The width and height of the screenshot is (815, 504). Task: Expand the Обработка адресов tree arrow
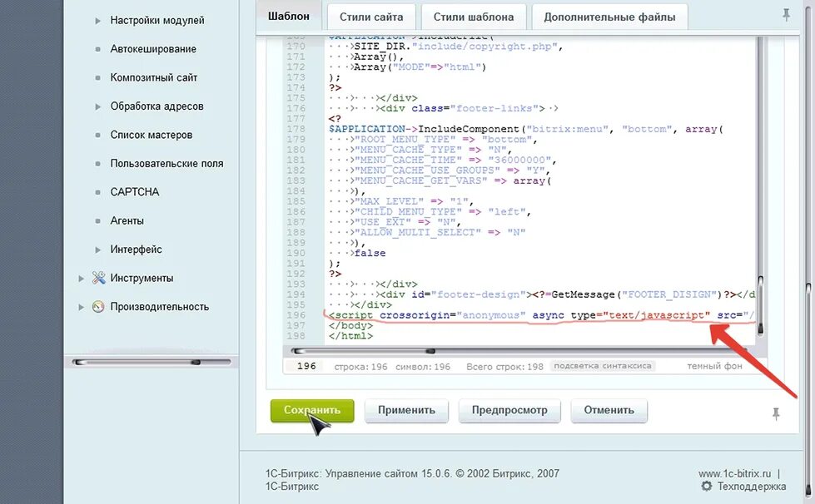[97, 106]
